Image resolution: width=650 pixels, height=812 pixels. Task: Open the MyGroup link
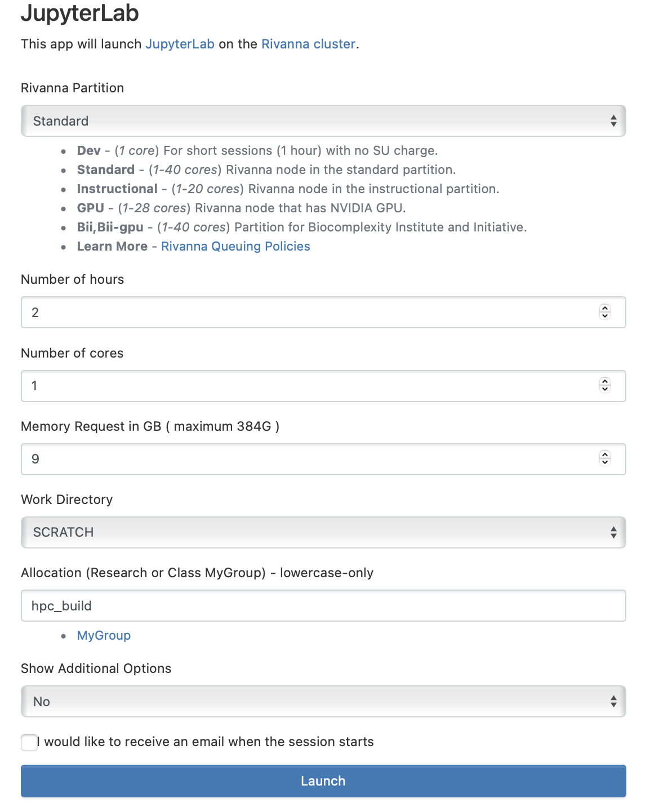point(104,635)
